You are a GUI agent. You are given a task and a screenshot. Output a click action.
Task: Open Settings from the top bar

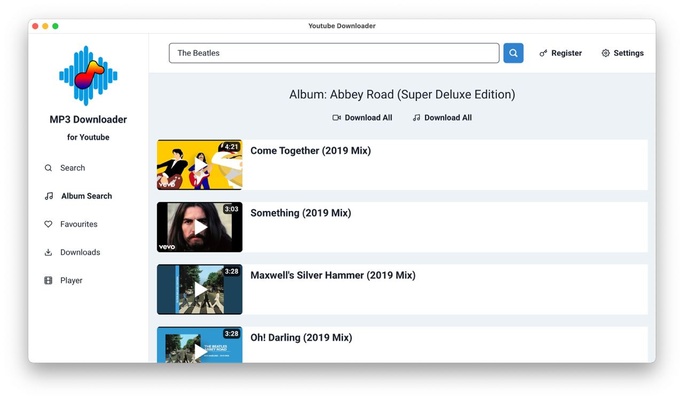click(622, 53)
